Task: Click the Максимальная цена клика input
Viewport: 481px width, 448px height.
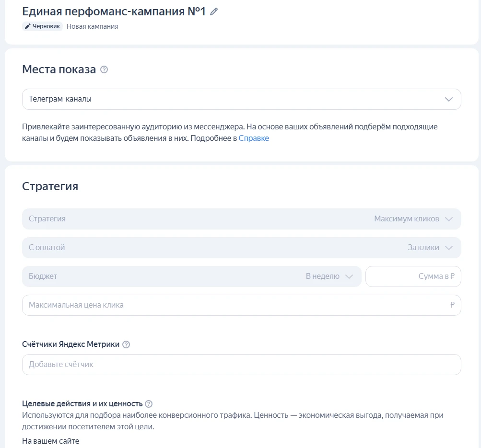Action: pos(240,305)
